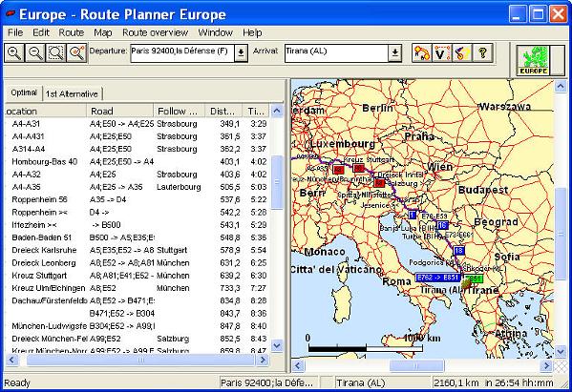Click the zoom in magnifier icon

tap(14, 53)
